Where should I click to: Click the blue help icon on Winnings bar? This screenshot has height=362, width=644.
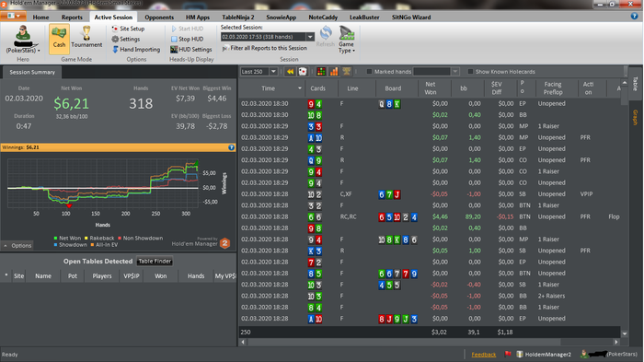231,147
